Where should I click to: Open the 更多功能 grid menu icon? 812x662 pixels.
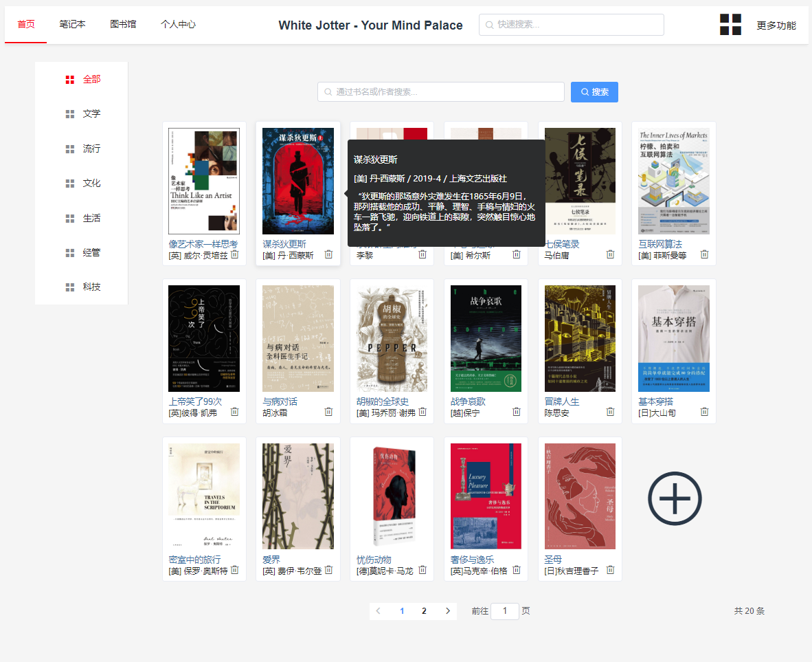(730, 24)
